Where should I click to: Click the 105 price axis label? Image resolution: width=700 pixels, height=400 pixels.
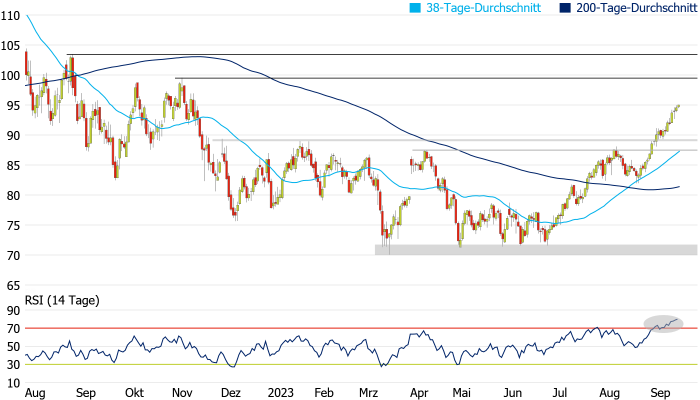[10, 46]
